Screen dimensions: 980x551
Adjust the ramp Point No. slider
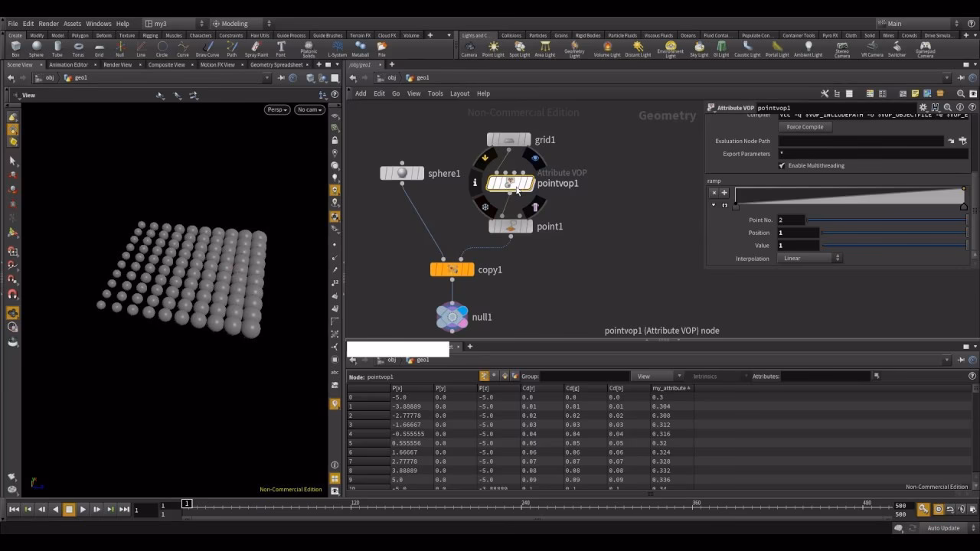pyautogui.click(x=887, y=220)
